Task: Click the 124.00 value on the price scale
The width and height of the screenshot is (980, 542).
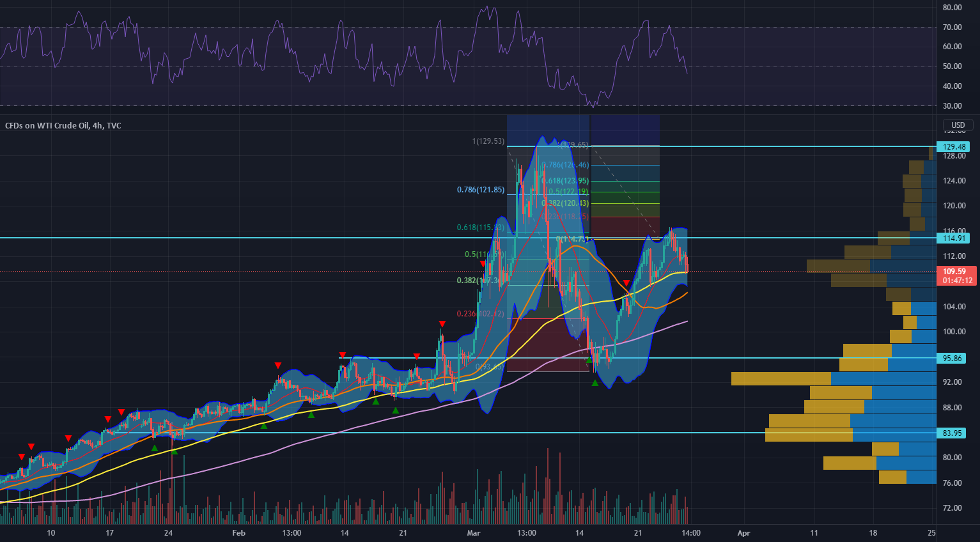Action: [x=954, y=181]
